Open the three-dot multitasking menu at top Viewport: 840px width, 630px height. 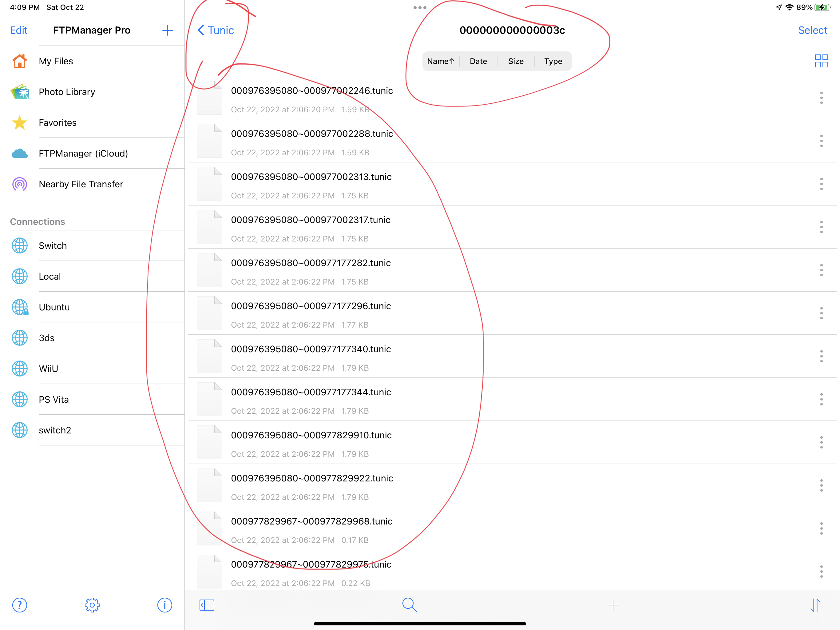(x=420, y=8)
